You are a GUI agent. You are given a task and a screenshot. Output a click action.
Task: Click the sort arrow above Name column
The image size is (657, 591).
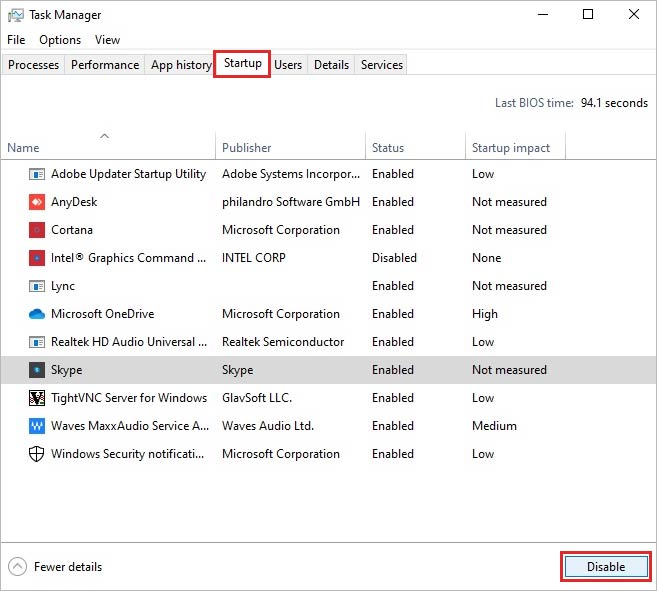(x=105, y=136)
